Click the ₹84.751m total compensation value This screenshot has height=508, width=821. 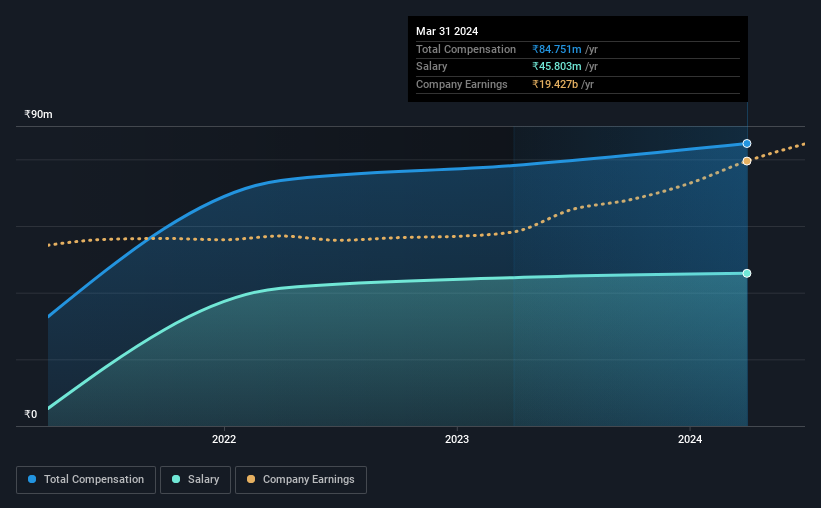(557, 49)
